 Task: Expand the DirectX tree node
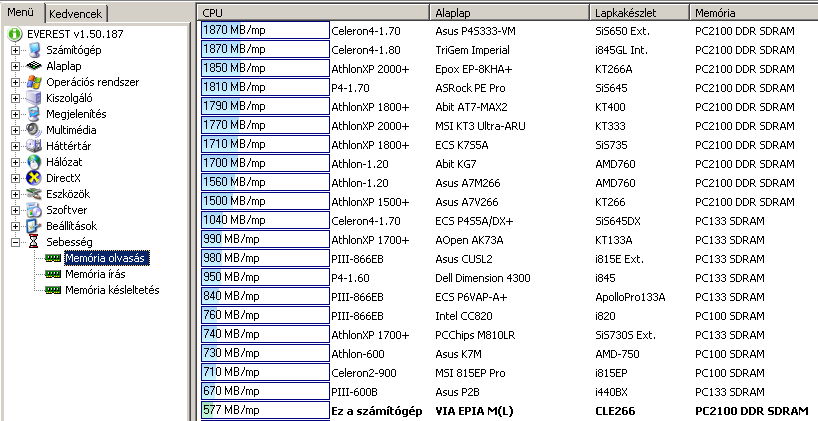click(15, 178)
